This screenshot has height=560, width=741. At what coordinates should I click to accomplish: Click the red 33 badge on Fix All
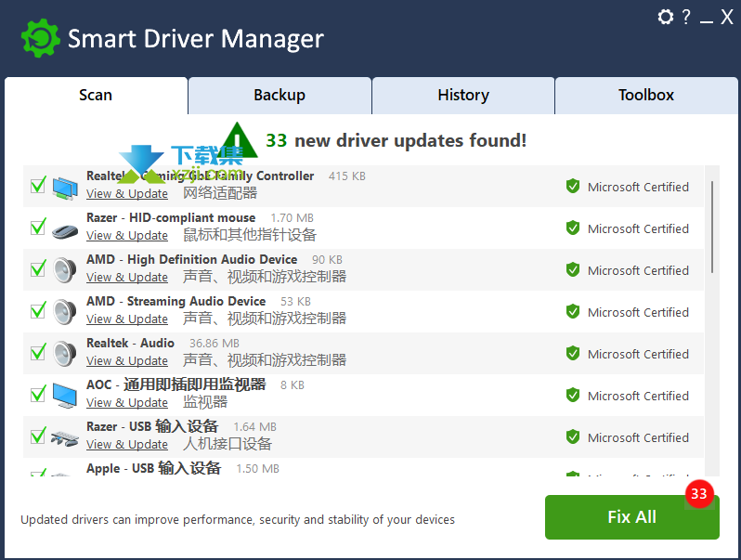(x=699, y=494)
